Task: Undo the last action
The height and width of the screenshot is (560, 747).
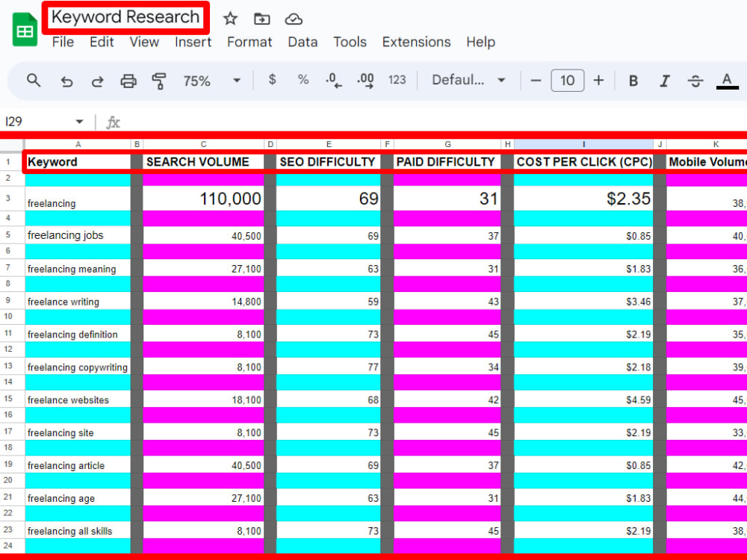Action: pyautogui.click(x=66, y=81)
